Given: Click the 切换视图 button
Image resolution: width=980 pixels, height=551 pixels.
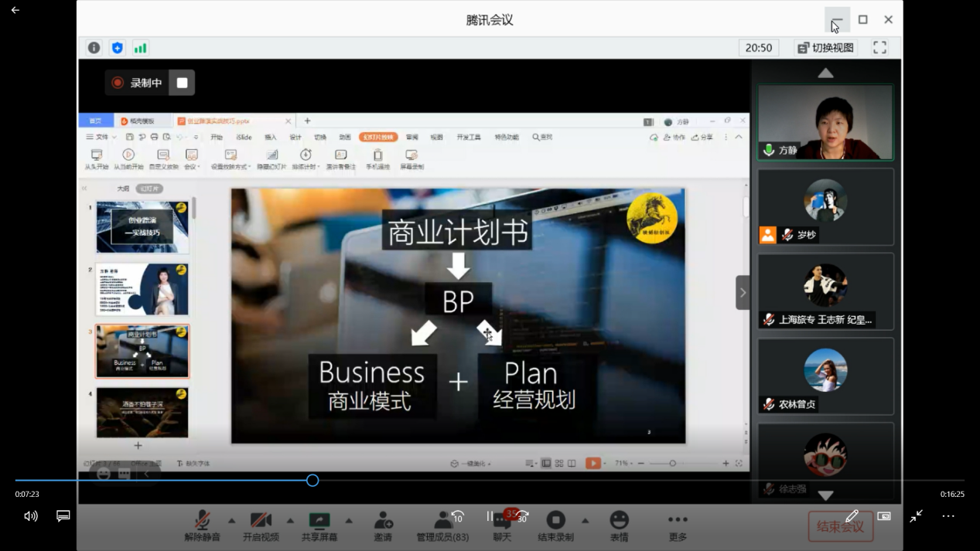Looking at the screenshot, I should (825, 48).
